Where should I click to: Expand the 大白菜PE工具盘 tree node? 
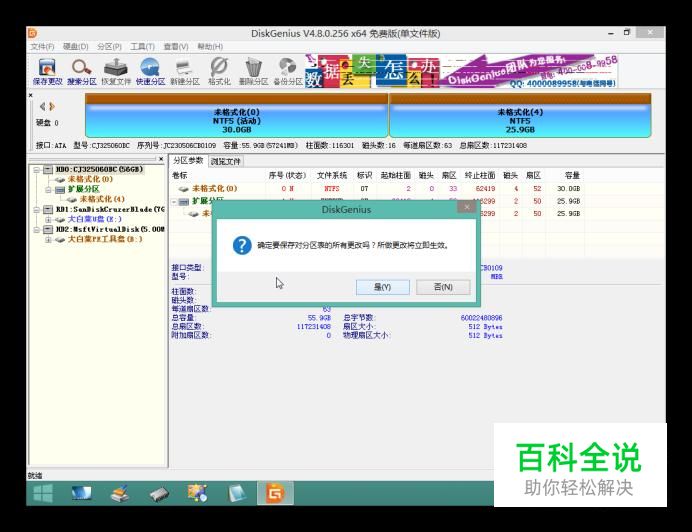(49, 240)
